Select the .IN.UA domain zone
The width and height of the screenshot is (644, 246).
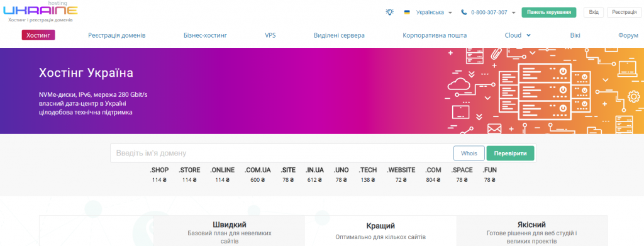pos(314,170)
